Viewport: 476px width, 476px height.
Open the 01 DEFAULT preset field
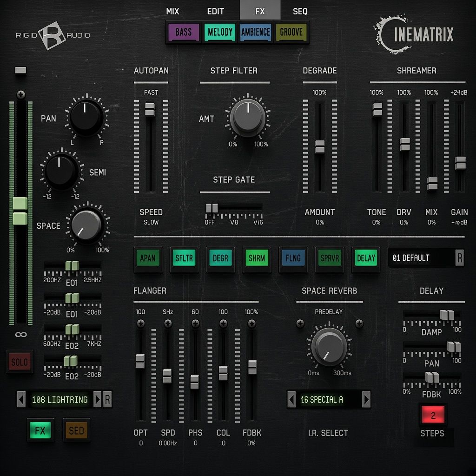pos(421,258)
